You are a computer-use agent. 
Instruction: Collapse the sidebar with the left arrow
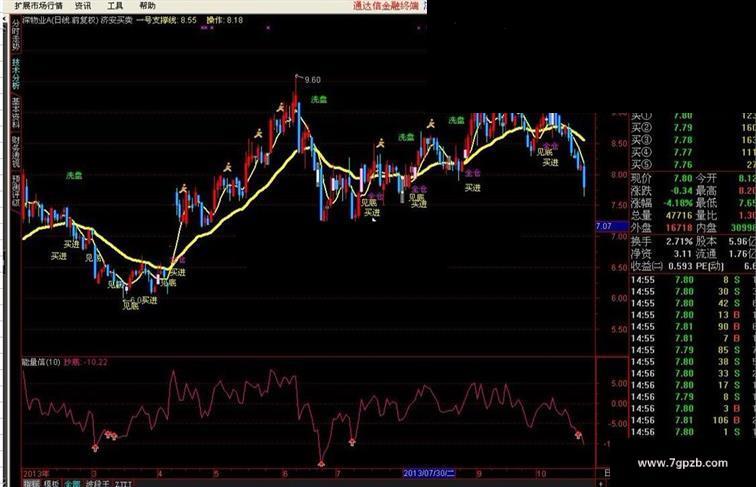click(4, 19)
